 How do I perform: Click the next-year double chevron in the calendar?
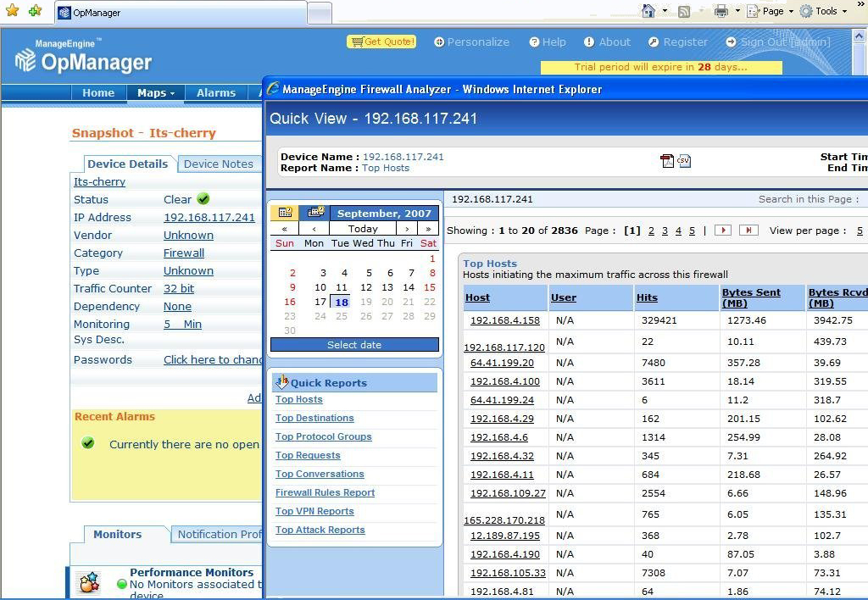[429, 228]
